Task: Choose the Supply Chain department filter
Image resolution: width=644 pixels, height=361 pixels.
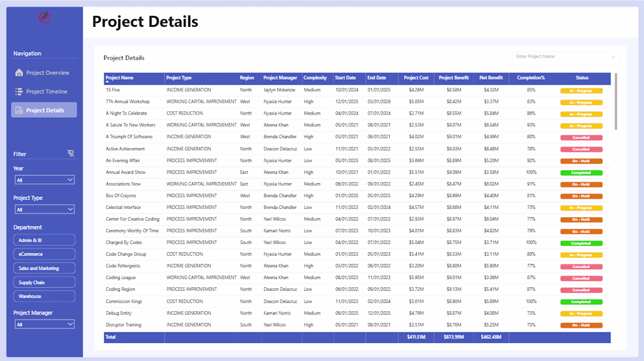Action: [44, 282]
